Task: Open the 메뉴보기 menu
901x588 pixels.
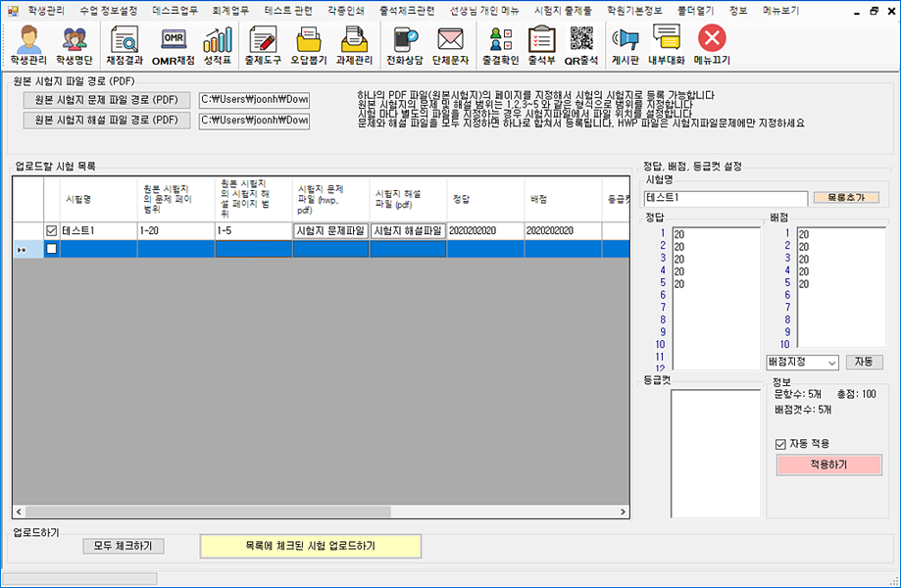Action: (x=781, y=11)
